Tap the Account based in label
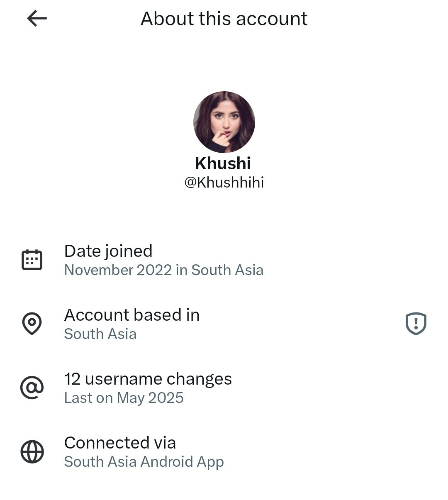Screen dimensions: 448x500 (132, 315)
